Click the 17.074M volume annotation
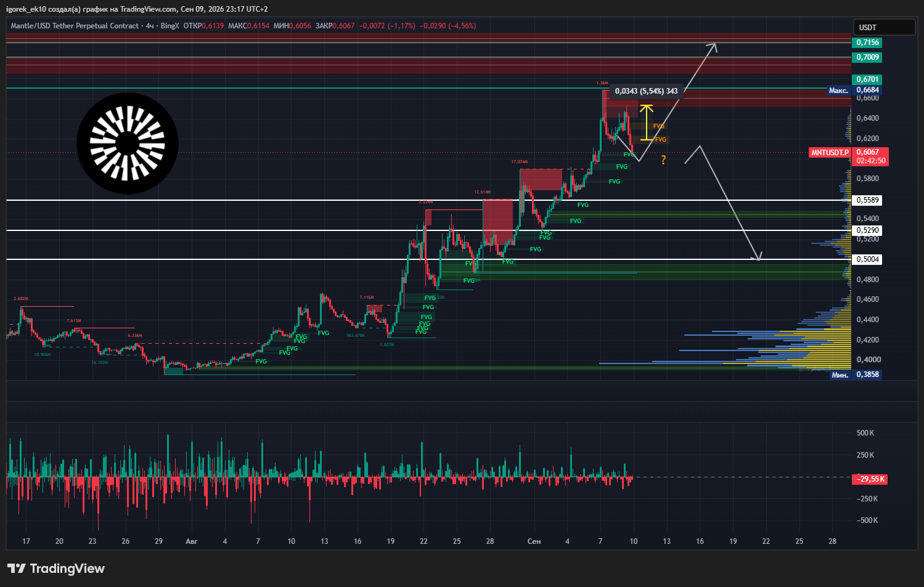924x587 pixels. pos(519,162)
